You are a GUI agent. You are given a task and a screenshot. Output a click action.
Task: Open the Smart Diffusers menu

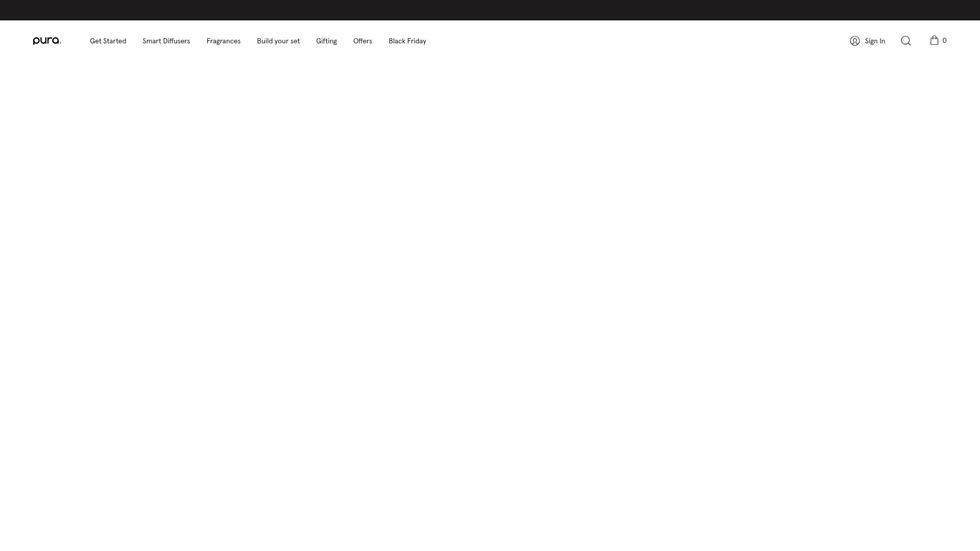point(166,41)
